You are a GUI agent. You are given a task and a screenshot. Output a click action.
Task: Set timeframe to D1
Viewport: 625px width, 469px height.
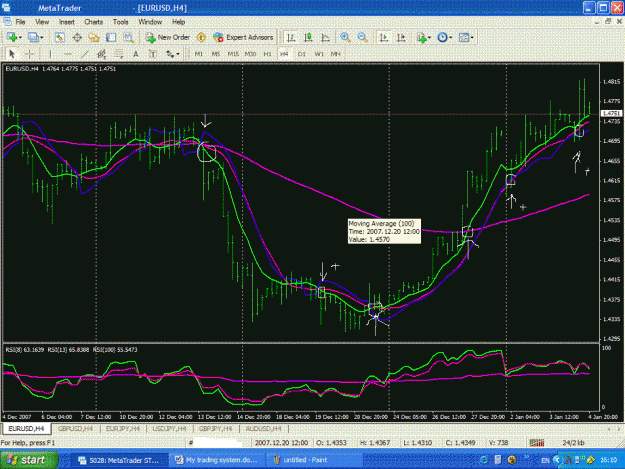click(301, 54)
